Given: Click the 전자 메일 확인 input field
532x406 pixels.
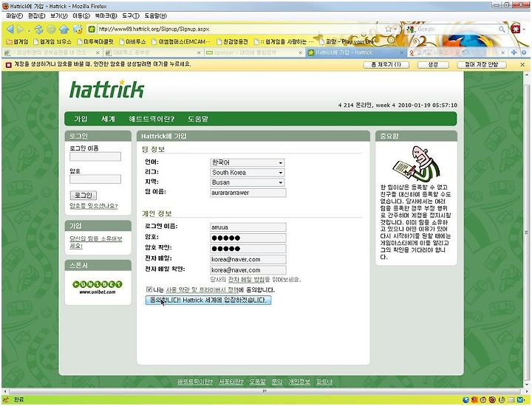Looking at the screenshot, I should pyautogui.click(x=248, y=270).
